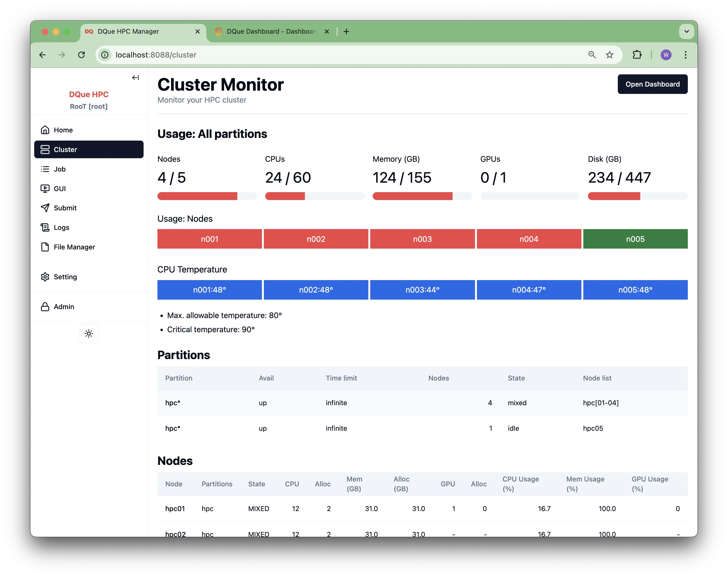Click the Cluster server icon in sidebar
Image resolution: width=728 pixels, height=577 pixels.
(x=45, y=149)
